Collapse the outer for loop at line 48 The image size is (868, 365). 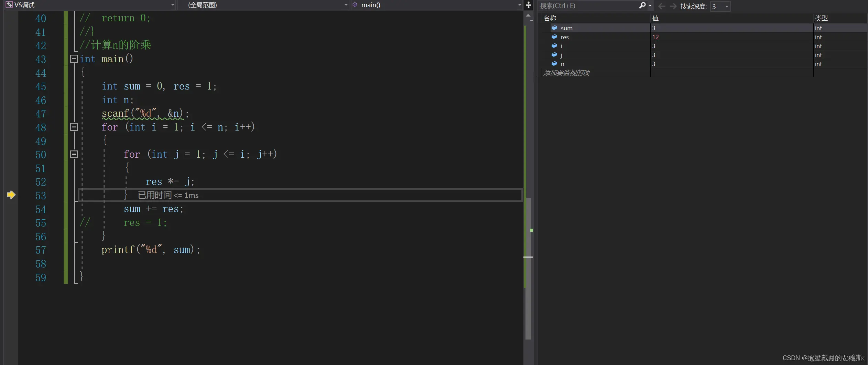click(74, 127)
